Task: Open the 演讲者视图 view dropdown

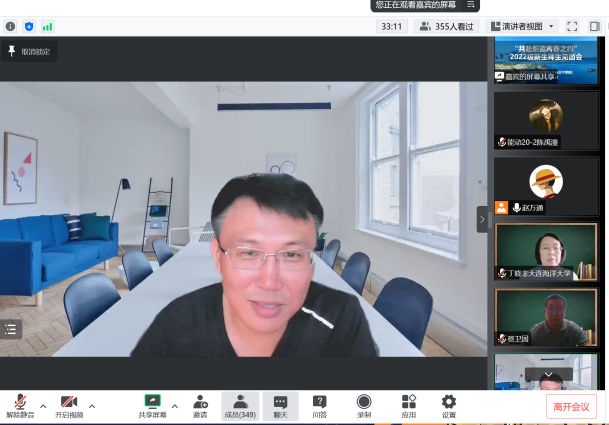Action: (x=524, y=26)
